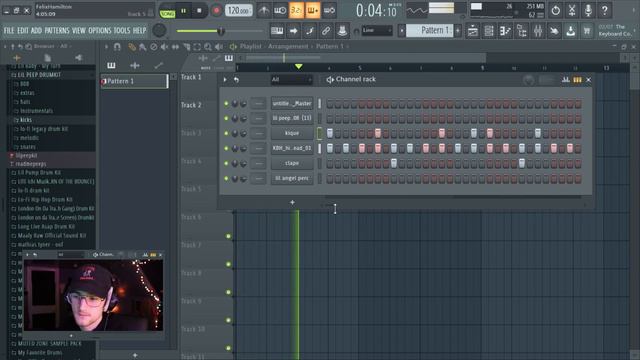
Task: Stop playback with the stop button
Action: [199, 11]
